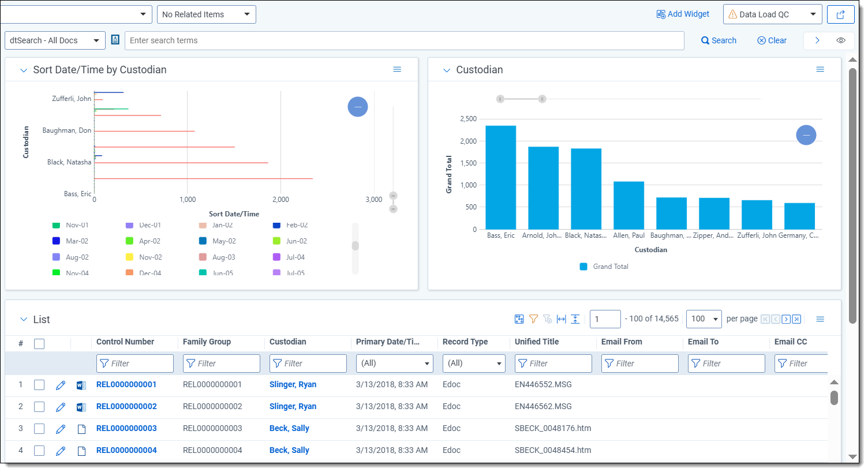This screenshot has width=868, height=472.
Task: Click the edit pencil for REL0000000001
Action: (x=61, y=385)
